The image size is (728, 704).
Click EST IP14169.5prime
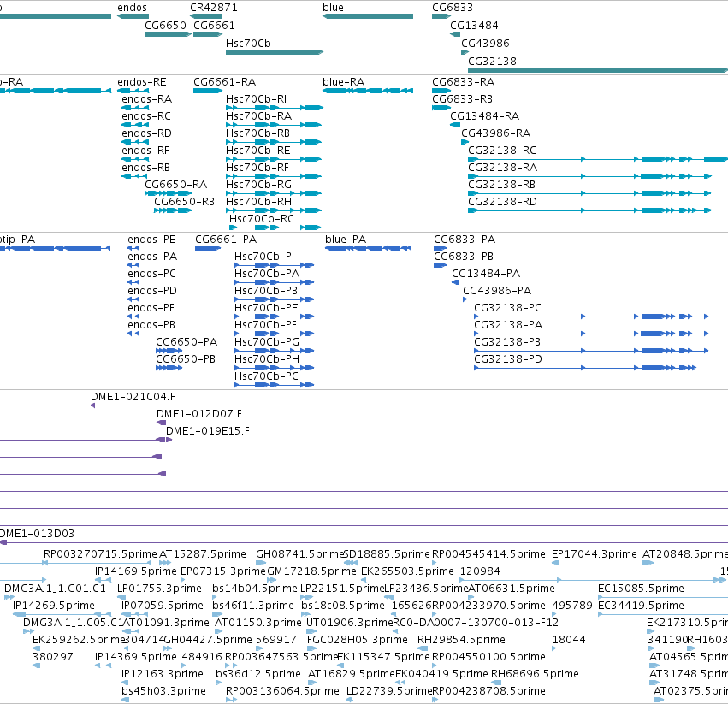pos(135,571)
